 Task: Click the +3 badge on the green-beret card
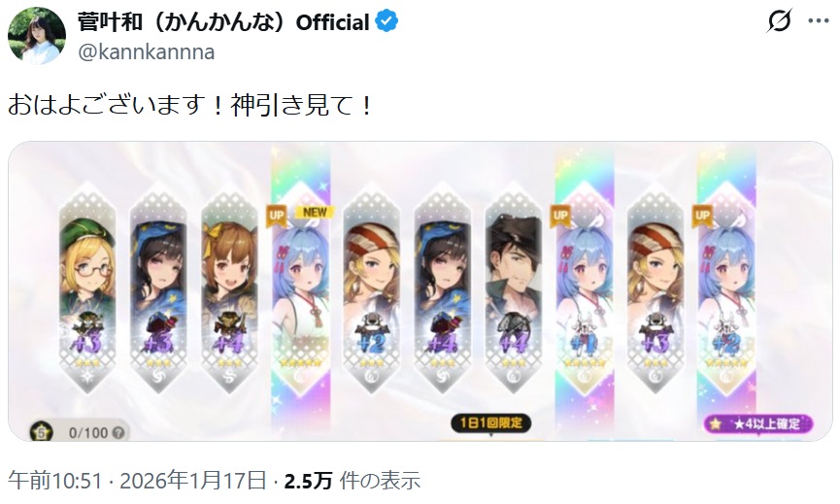[x=87, y=344]
